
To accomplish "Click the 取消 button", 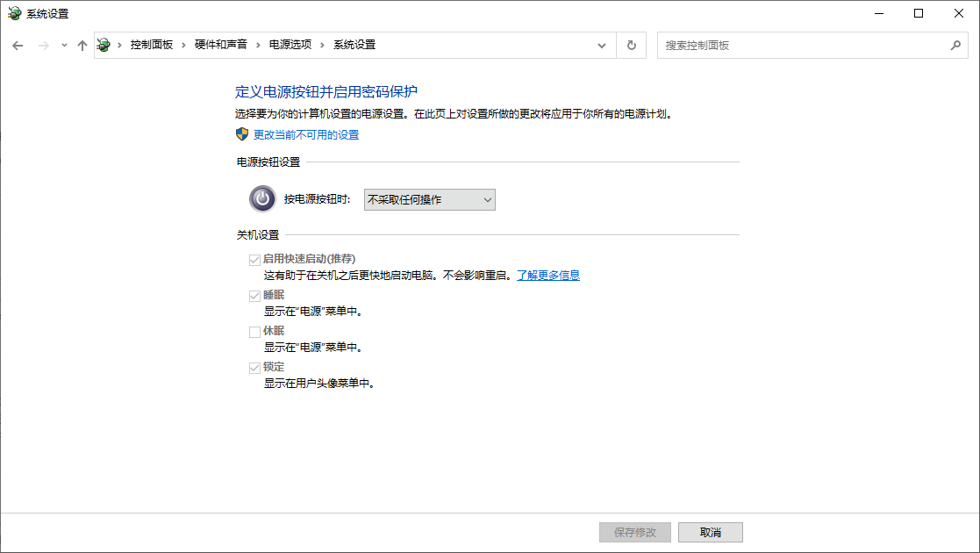I will pos(710,532).
